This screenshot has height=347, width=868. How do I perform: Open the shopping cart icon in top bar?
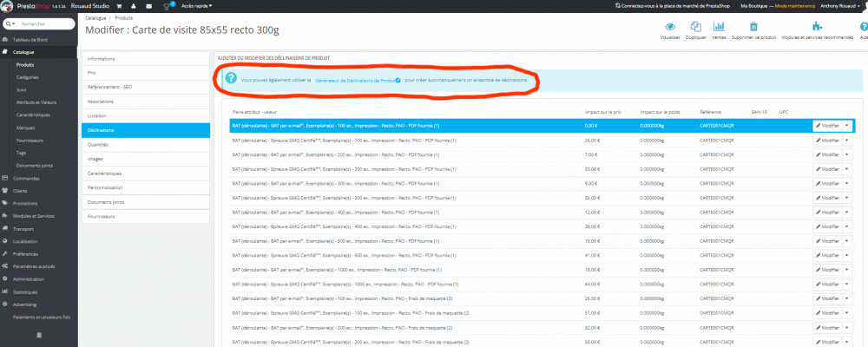[119, 6]
